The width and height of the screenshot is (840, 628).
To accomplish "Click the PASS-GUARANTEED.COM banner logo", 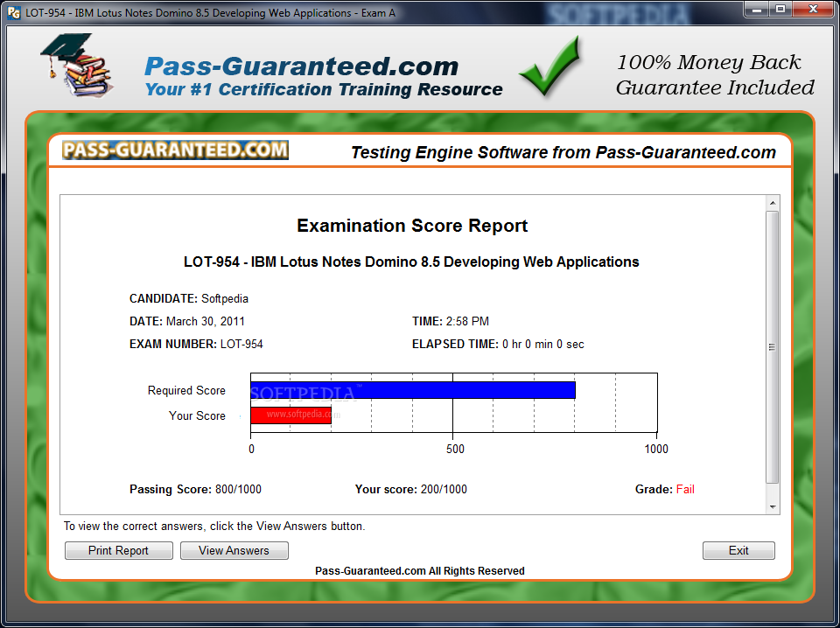I will pyautogui.click(x=175, y=150).
